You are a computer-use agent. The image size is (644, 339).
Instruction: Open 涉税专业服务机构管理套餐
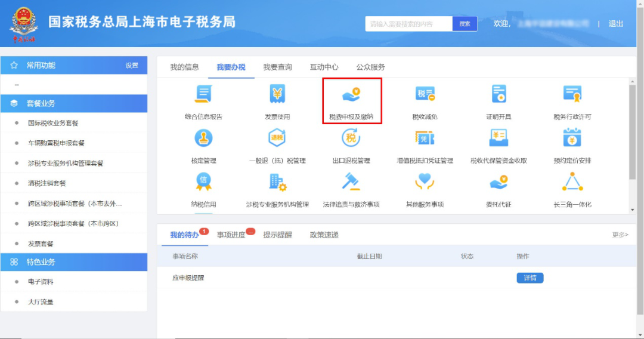(x=66, y=163)
